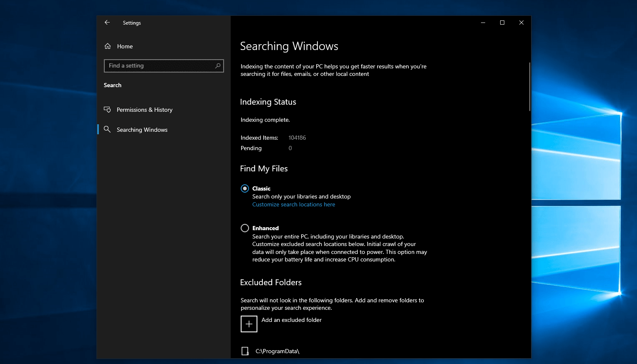Screen dimensions: 637x364
Task: Select the Classic radio button
Action: (245, 188)
